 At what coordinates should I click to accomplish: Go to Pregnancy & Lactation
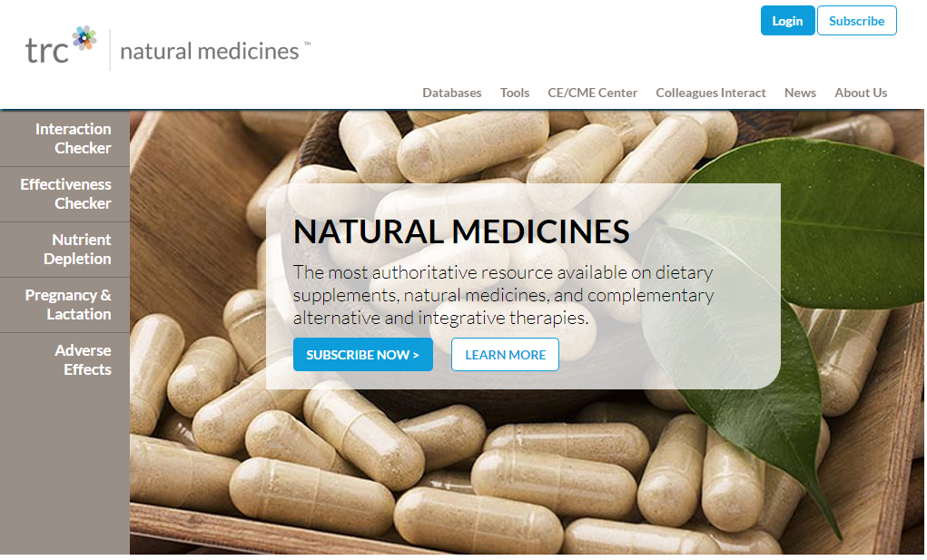(65, 305)
